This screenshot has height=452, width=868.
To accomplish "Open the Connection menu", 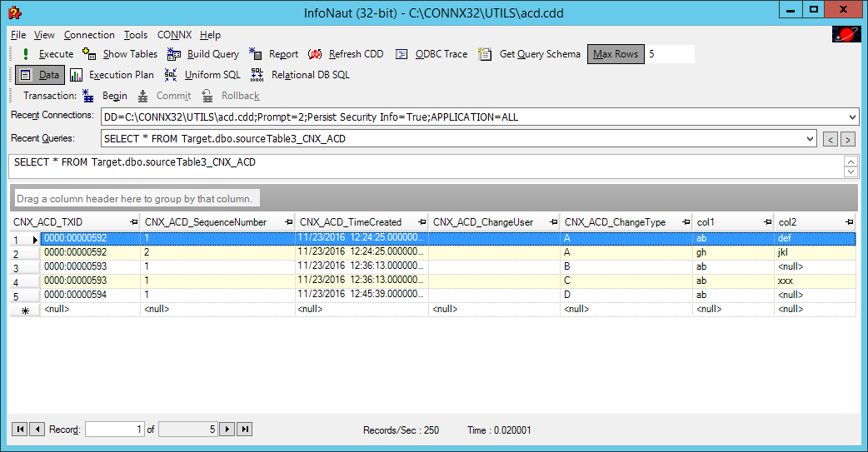I will point(89,35).
